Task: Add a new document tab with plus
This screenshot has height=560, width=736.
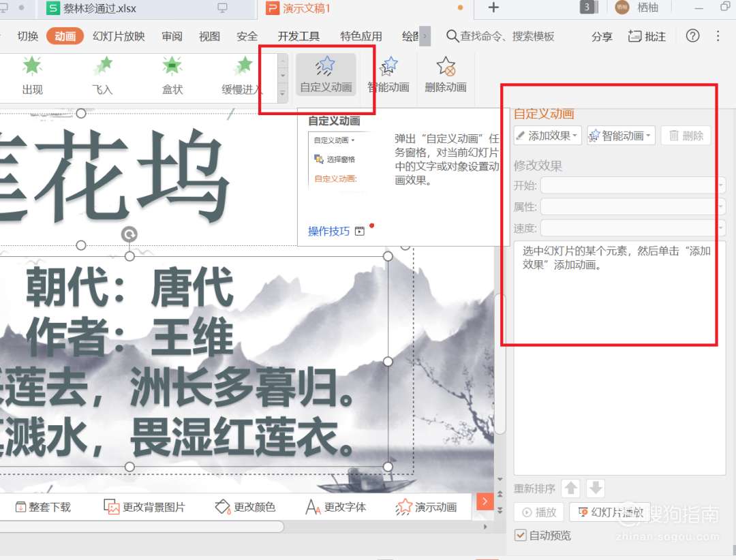Action: click(493, 7)
